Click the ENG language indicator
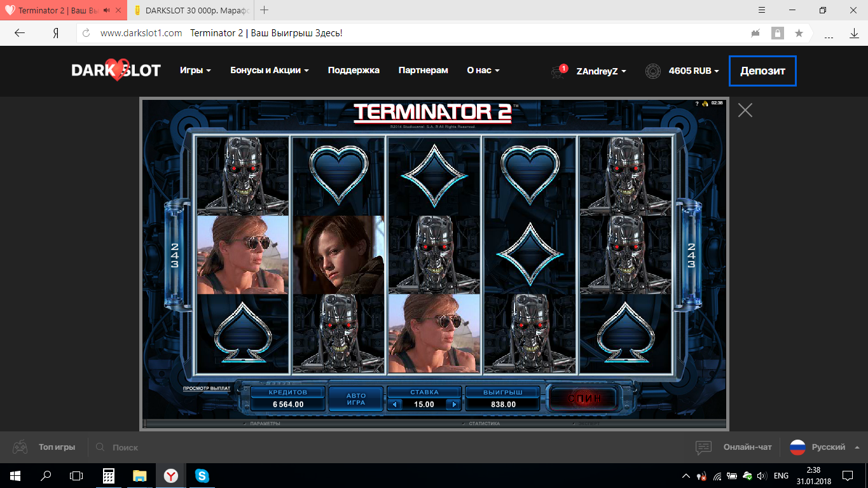The height and width of the screenshot is (488, 868). 781,475
